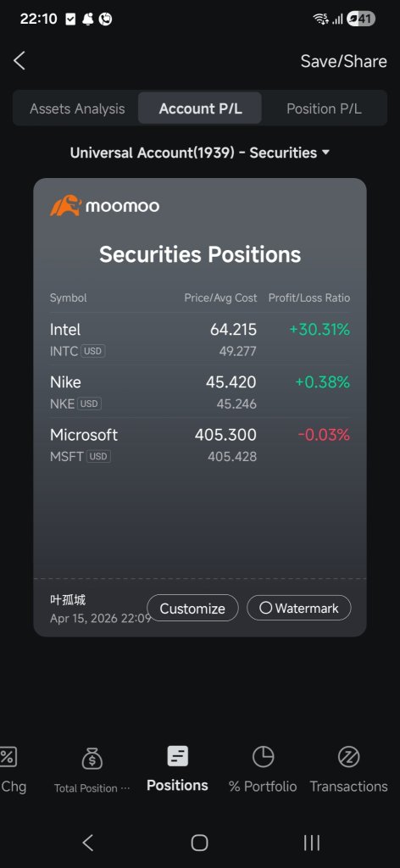
Task: Expand the Universal Account(1939) dropdown
Action: [x=200, y=153]
